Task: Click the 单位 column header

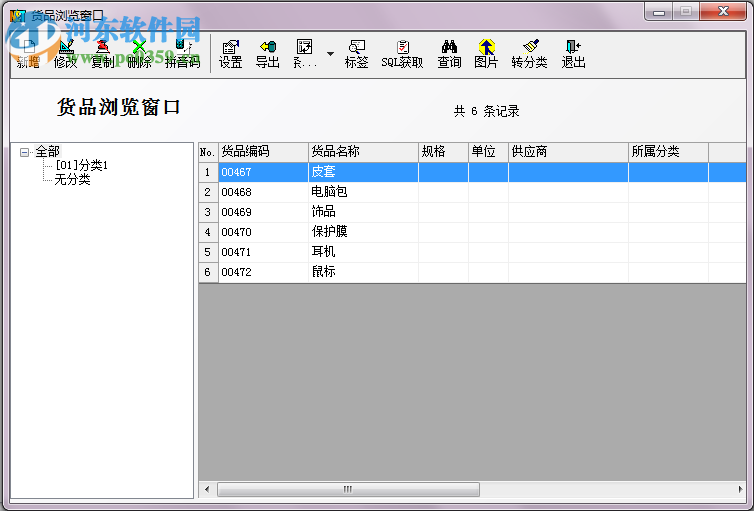Action: coord(488,152)
